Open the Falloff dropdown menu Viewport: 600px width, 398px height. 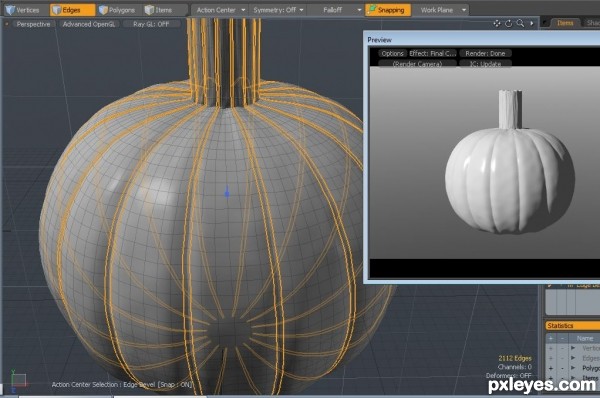[336, 10]
